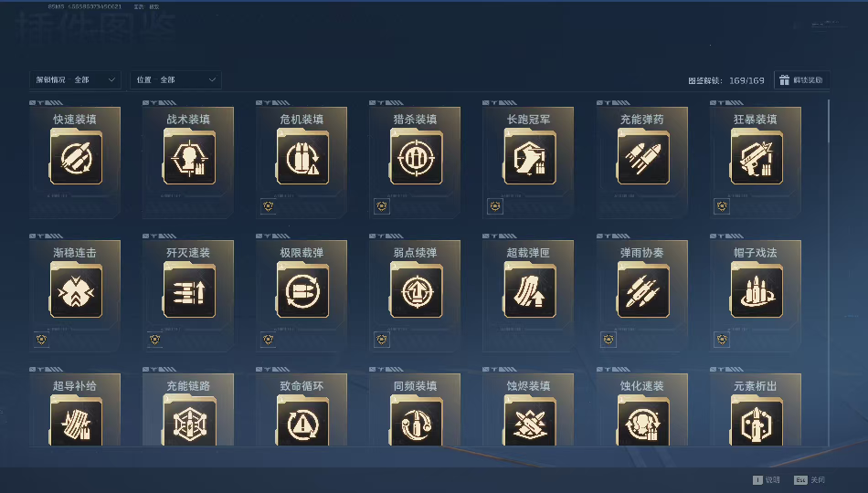Click the vertical scrollbar beside plugin grid
Screen dimensions: 868x493
[x=828, y=273]
